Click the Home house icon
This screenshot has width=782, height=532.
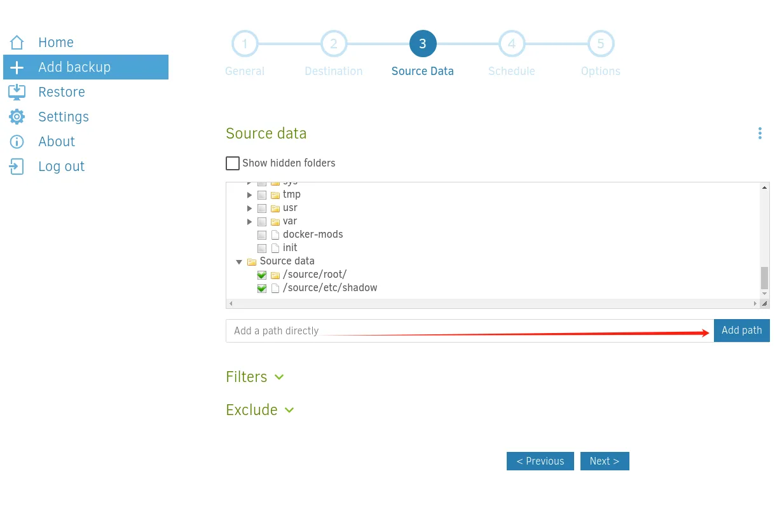(17, 43)
